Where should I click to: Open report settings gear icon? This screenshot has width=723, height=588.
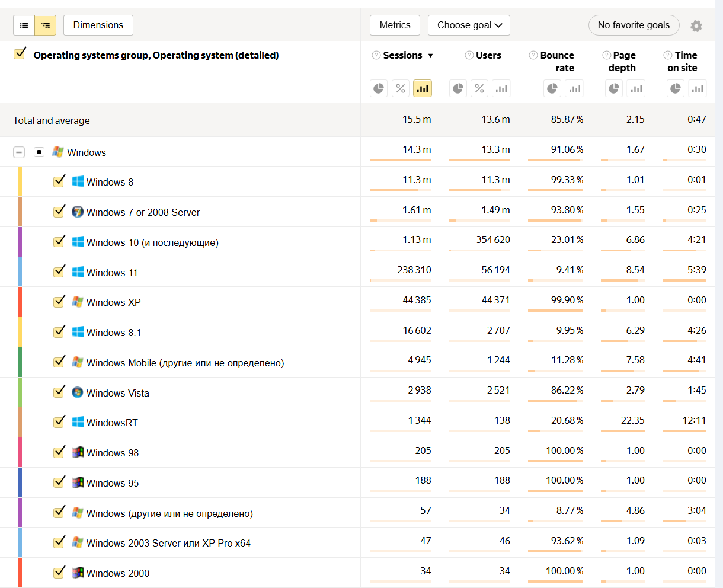[x=696, y=26]
